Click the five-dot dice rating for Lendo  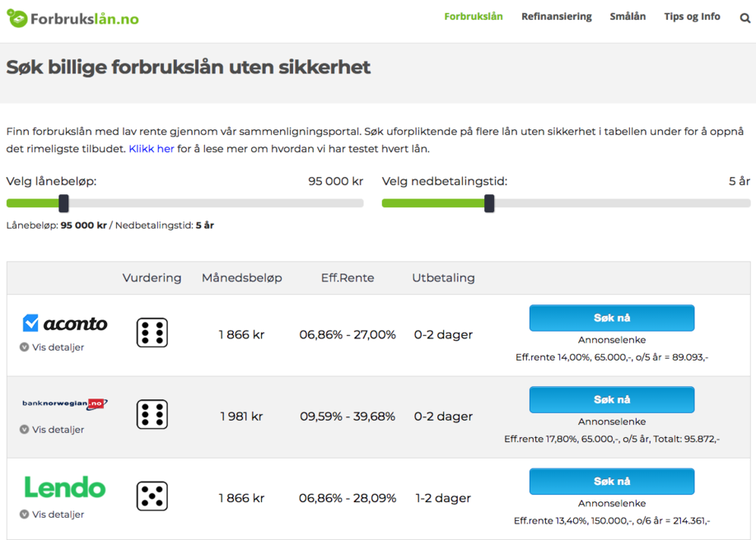(x=152, y=496)
